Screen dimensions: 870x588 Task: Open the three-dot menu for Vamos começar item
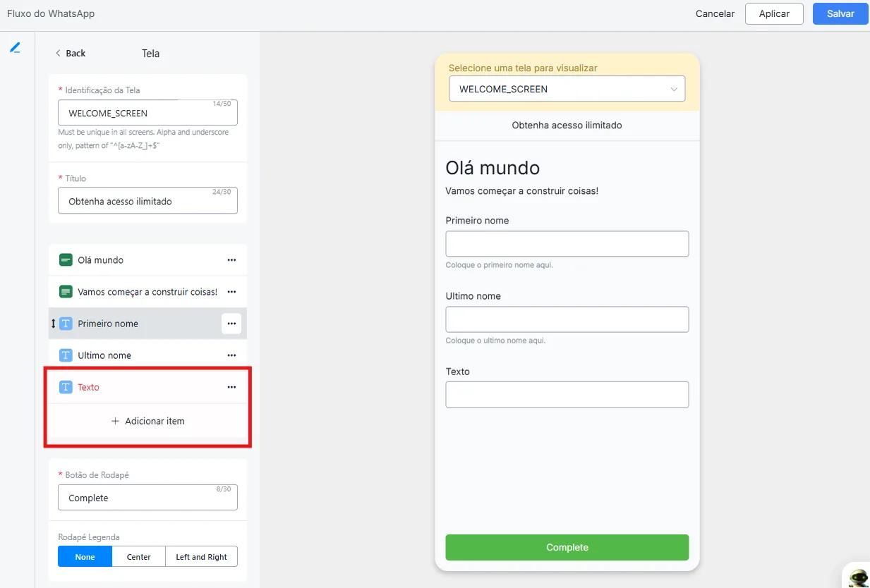click(231, 292)
